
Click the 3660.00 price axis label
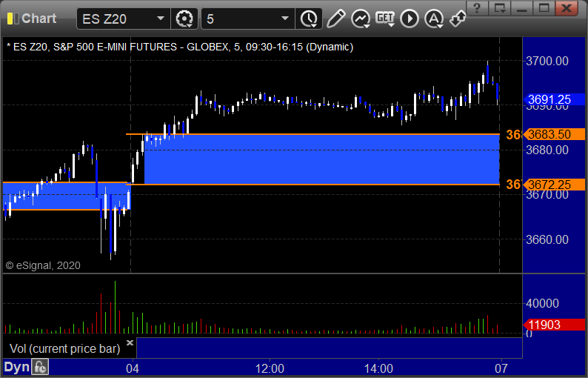point(547,239)
